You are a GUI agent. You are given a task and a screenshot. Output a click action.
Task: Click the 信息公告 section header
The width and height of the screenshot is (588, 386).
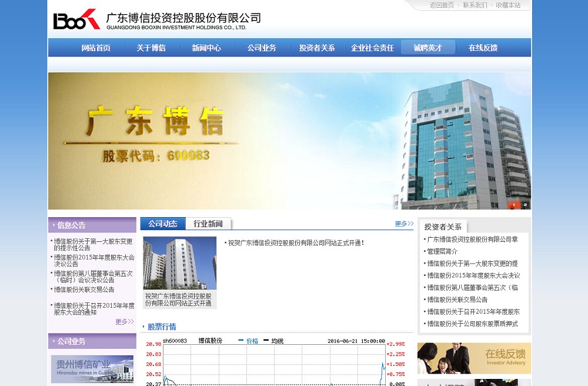coord(92,225)
